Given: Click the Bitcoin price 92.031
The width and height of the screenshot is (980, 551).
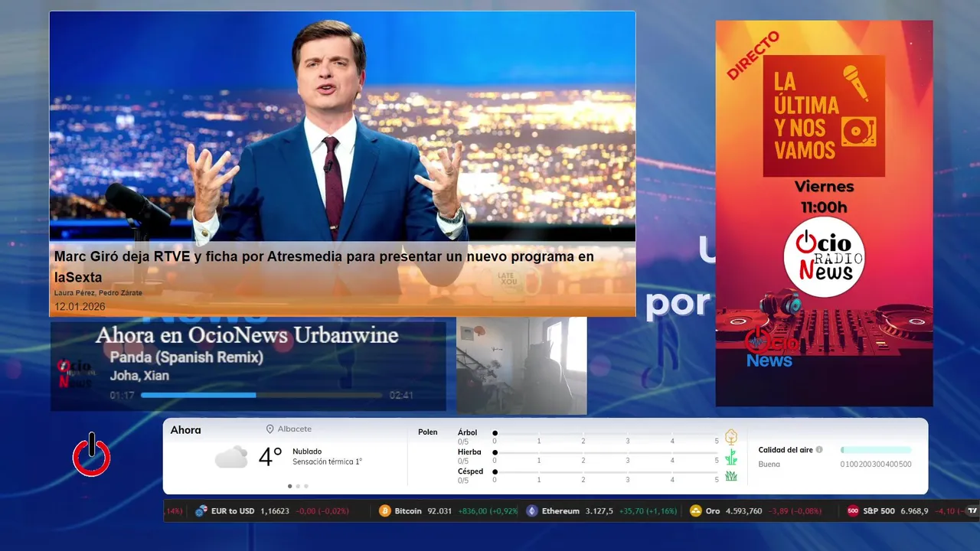Looking at the screenshot, I should (x=439, y=511).
